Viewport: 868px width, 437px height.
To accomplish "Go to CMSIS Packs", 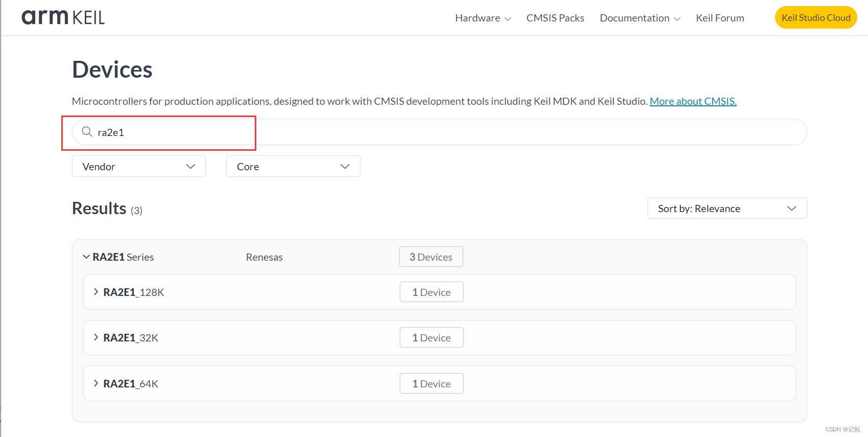I will (555, 18).
